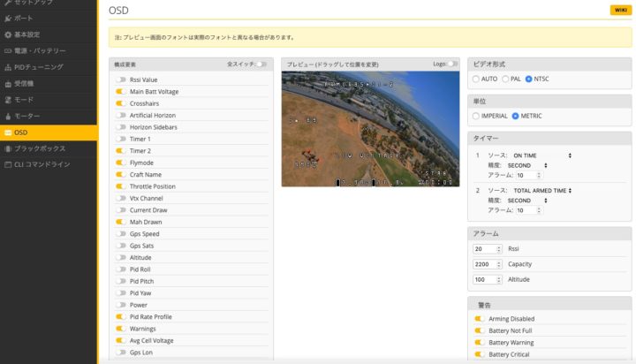The image size is (636, 364).
Task: Click the 受信機 receiver icon
Action: tap(9, 83)
